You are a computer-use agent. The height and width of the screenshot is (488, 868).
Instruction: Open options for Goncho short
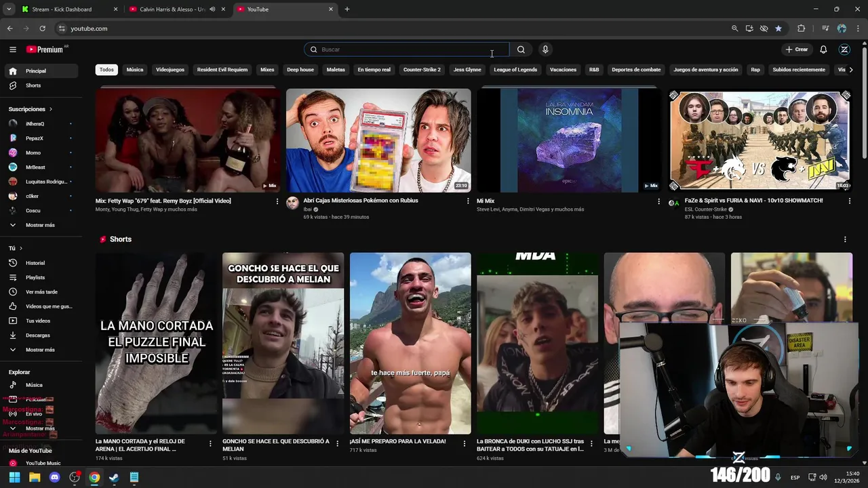pos(337,444)
